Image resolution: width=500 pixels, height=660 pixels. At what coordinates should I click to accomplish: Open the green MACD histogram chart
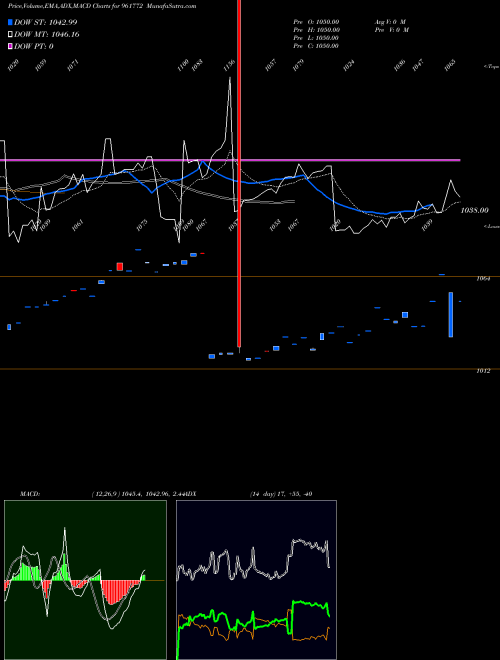point(85,580)
